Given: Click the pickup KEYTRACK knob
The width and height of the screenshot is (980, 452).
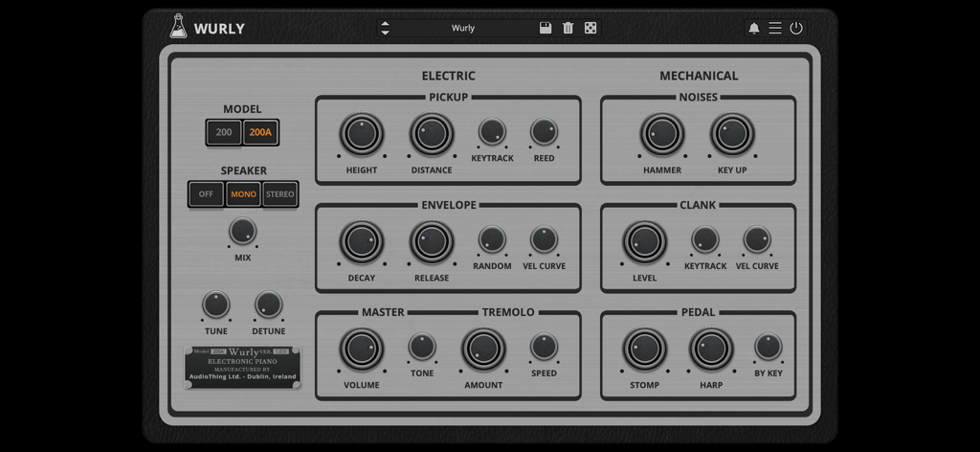Looking at the screenshot, I should click(x=493, y=132).
